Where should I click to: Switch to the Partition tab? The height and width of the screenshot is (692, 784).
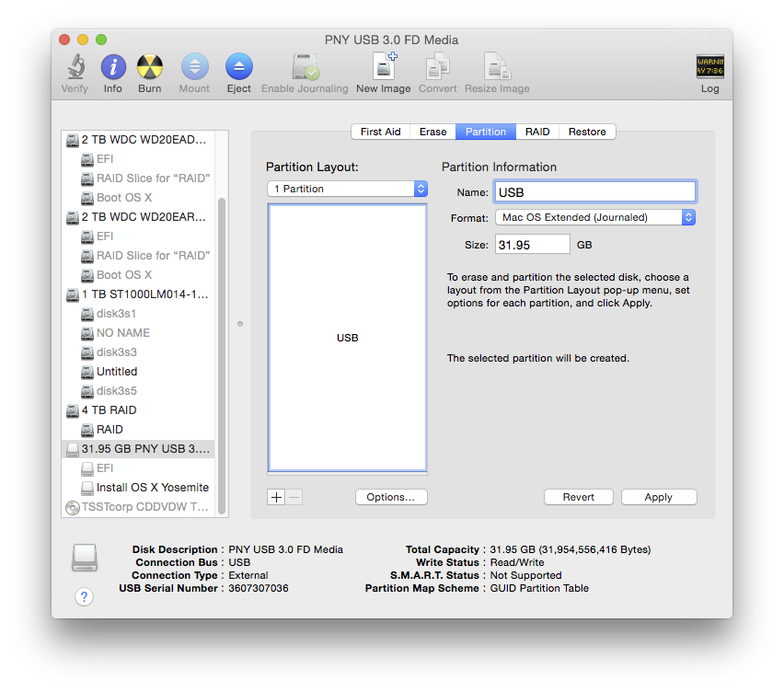(486, 132)
